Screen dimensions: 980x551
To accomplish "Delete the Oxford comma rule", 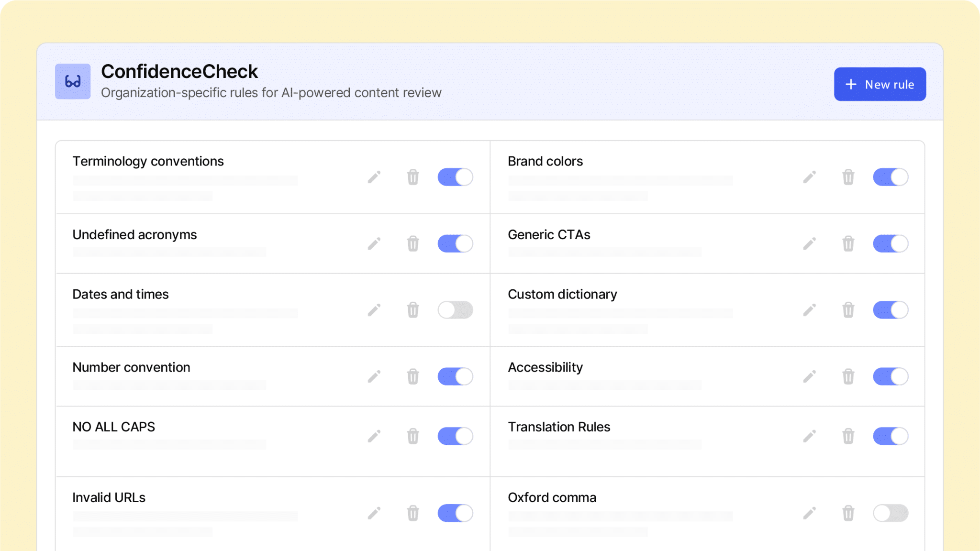I will point(848,513).
